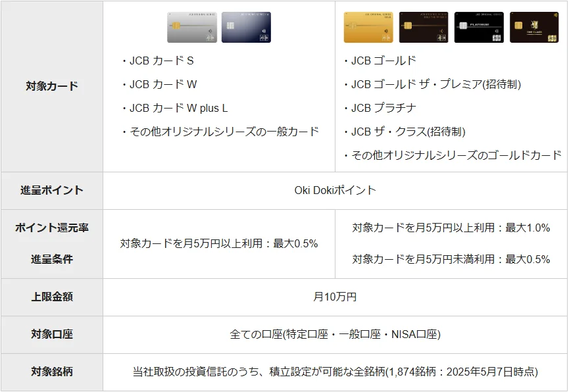The width and height of the screenshot is (569, 392).
Task: Click the '対象口座' row header
Action: click(52, 334)
